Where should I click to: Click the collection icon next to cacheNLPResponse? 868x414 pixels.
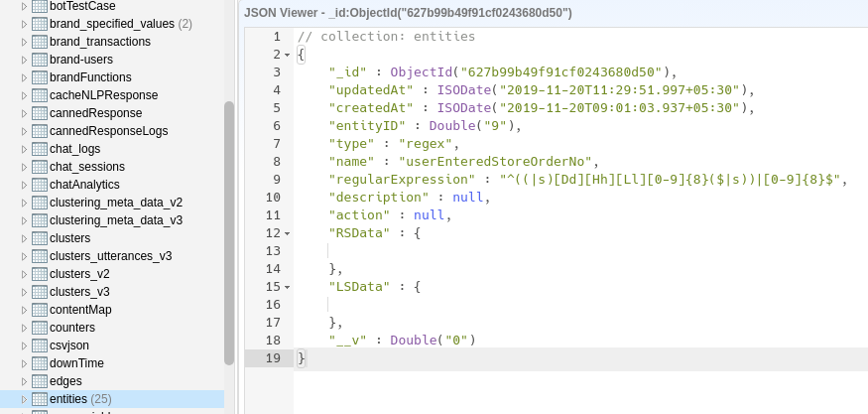(40, 95)
